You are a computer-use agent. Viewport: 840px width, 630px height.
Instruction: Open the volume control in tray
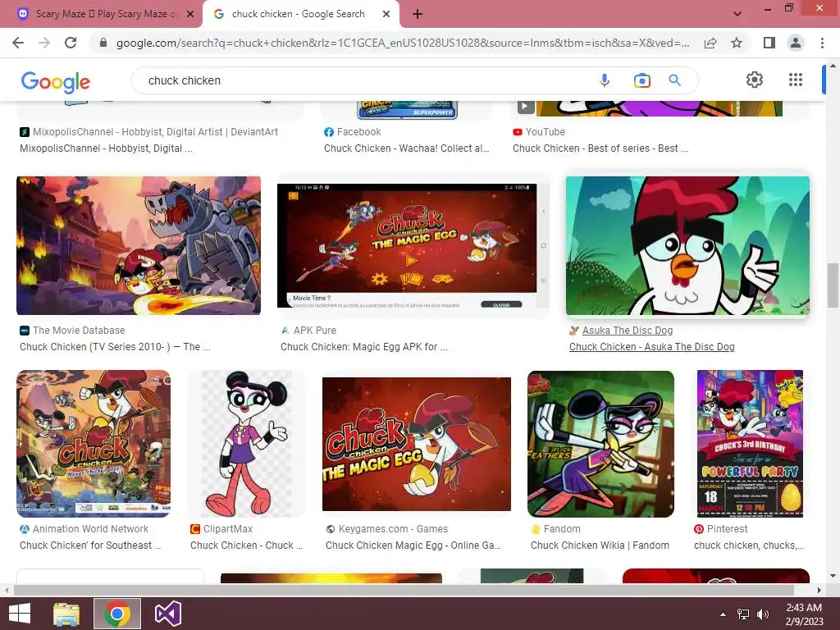tap(762, 614)
